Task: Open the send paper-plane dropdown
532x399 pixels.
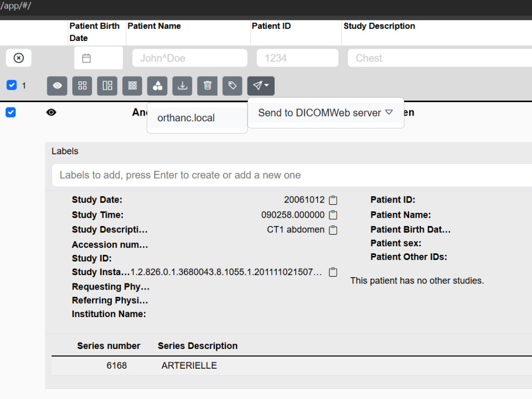Action: pos(261,86)
